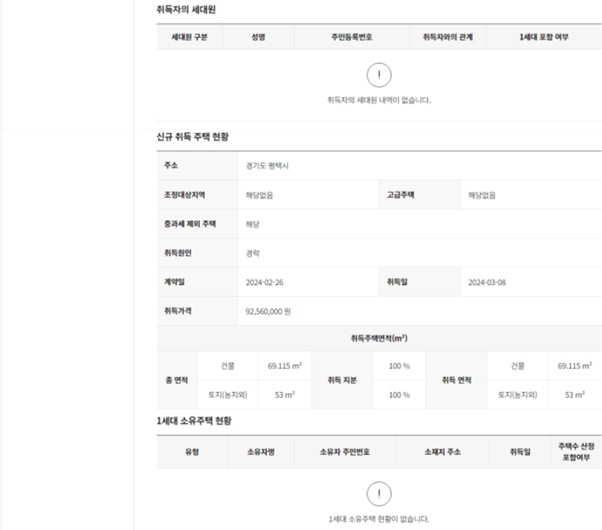
Task: Click the 취득자의 세대원 내역이 없습니다 message
Action: pos(379,100)
